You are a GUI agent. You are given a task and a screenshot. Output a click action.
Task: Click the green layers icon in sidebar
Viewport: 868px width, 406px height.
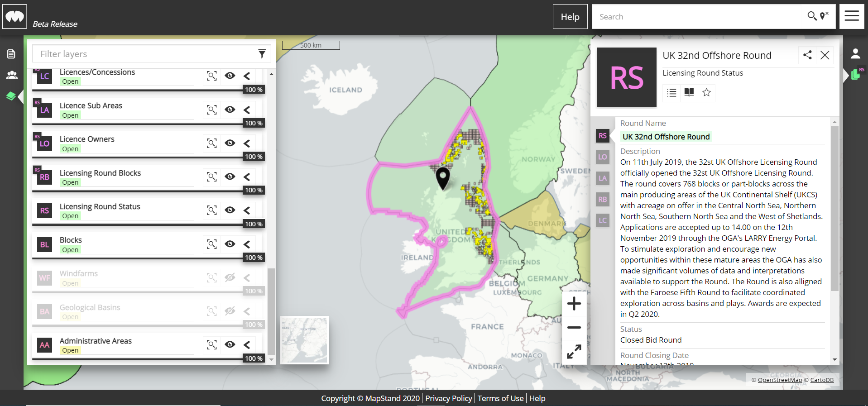[11, 96]
